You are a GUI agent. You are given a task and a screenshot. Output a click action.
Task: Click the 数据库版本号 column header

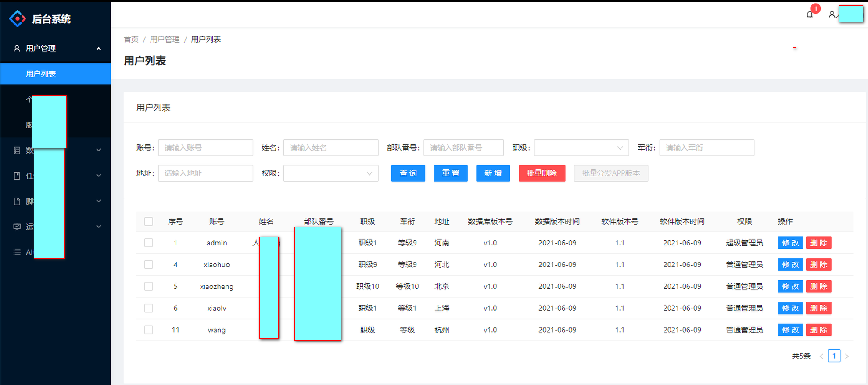490,222
